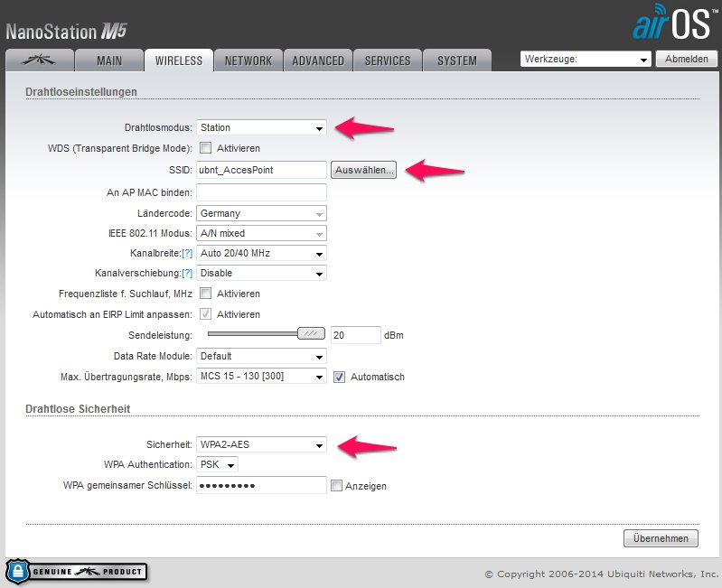Click the SSID input field
The image size is (722, 588).
coord(261,170)
